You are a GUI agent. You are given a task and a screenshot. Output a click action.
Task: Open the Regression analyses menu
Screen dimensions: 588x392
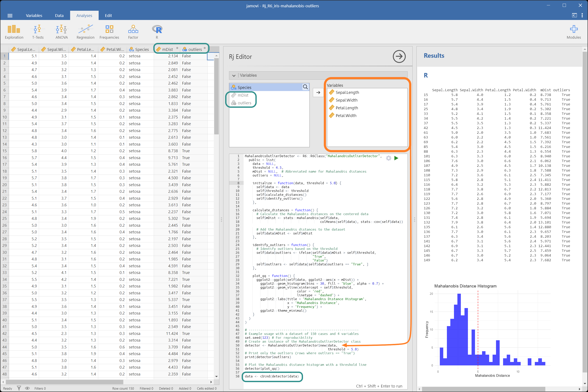(85, 32)
